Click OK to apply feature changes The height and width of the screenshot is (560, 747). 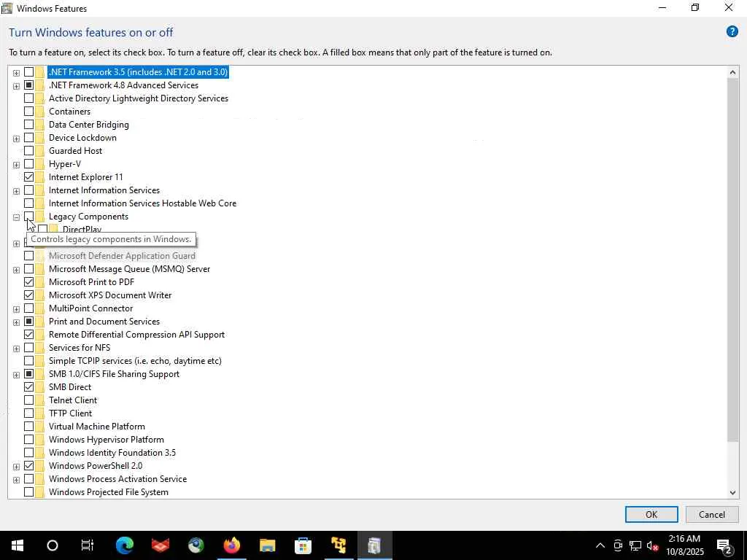(651, 514)
